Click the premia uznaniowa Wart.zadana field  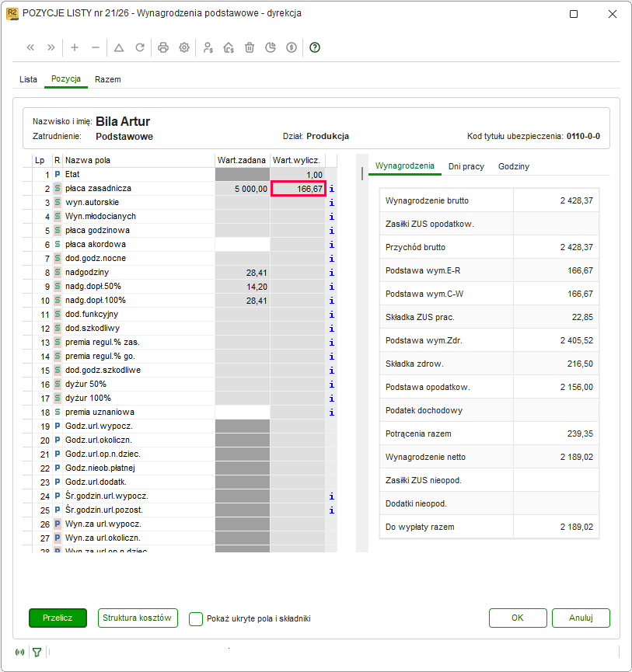point(243,413)
